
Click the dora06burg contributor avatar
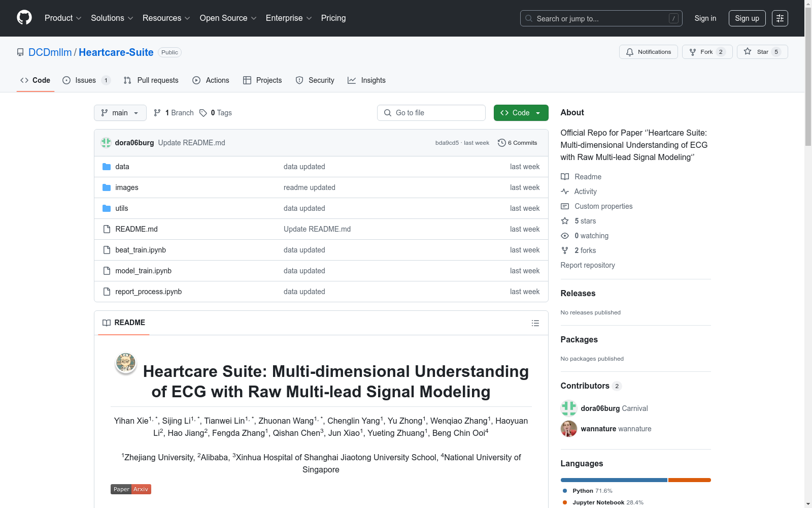point(569,408)
